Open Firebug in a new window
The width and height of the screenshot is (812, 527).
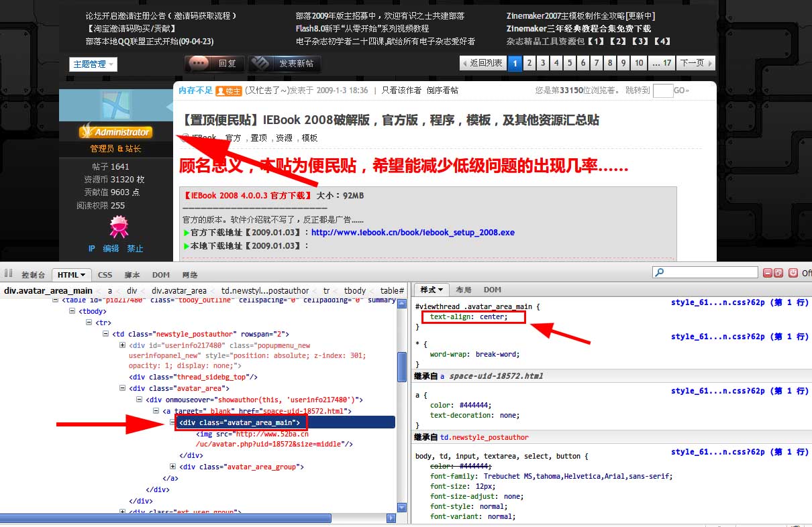[778, 273]
